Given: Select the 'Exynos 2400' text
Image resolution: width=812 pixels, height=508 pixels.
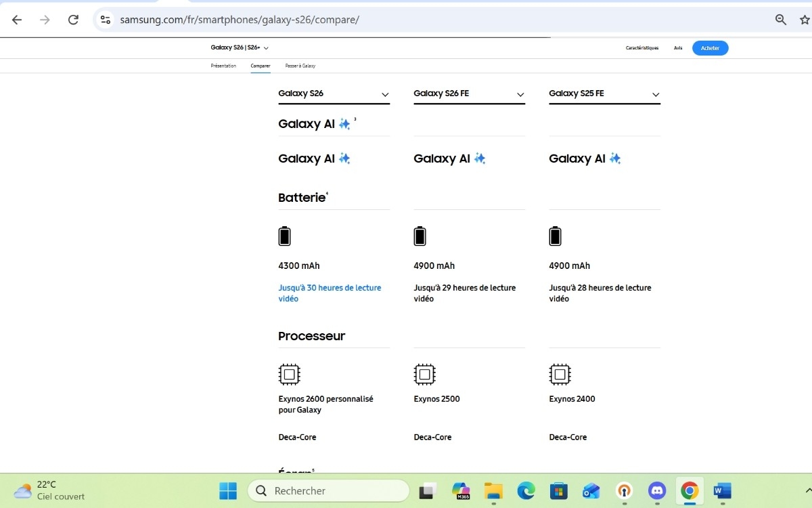Looking at the screenshot, I should pos(572,399).
